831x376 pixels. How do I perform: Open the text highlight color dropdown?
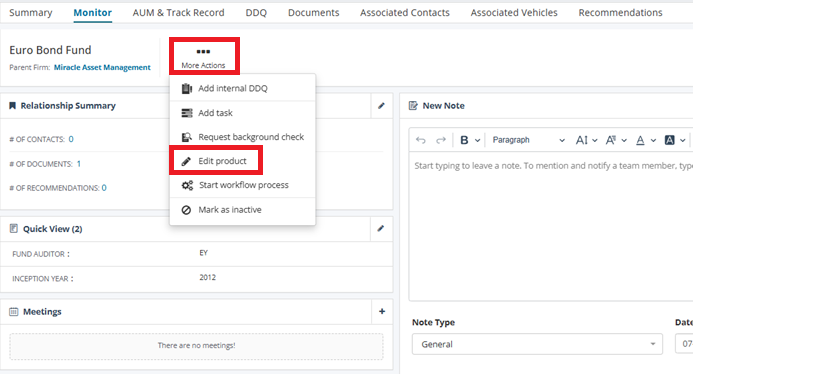click(x=675, y=140)
